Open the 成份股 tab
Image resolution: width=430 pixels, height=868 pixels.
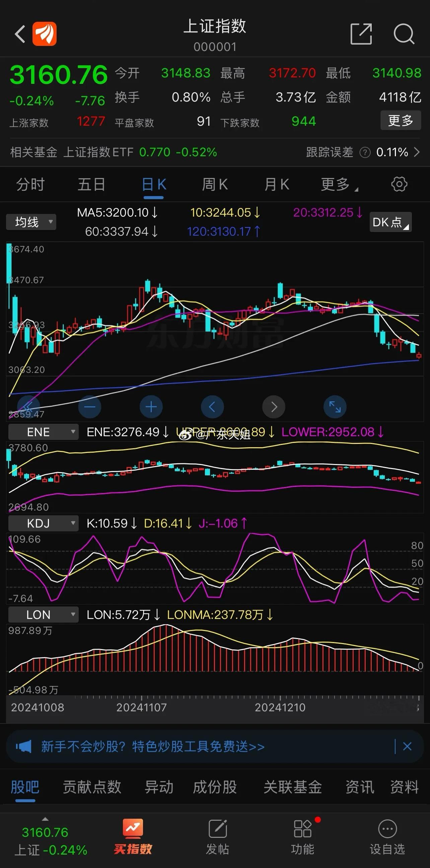(215, 787)
